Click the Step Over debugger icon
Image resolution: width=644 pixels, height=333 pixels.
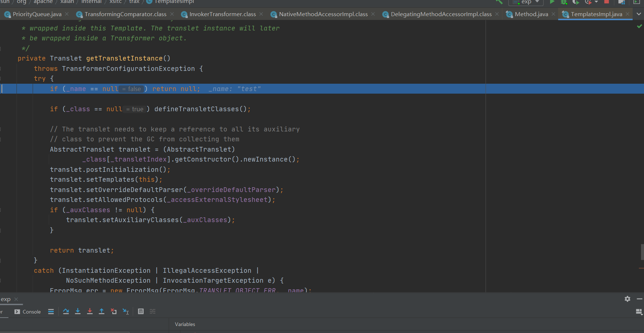click(66, 311)
